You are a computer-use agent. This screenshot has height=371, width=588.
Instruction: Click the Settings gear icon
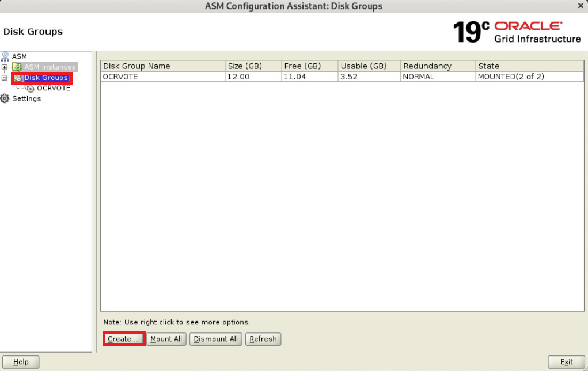coord(5,98)
